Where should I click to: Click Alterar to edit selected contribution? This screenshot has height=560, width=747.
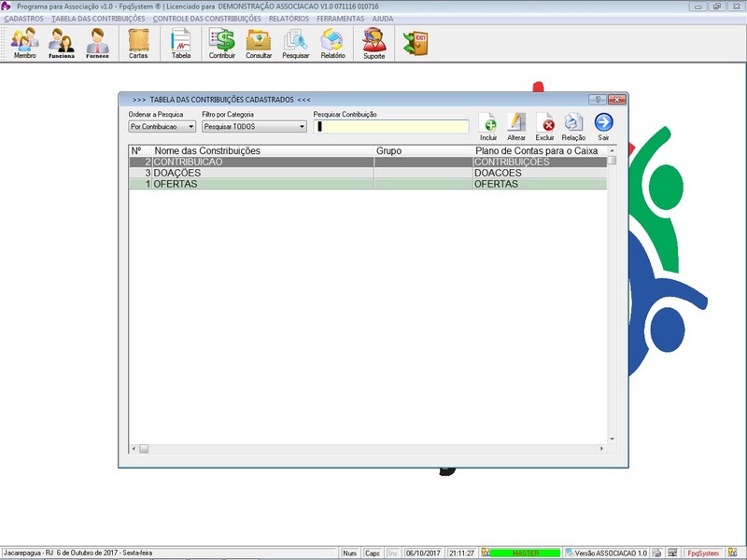[x=516, y=127]
